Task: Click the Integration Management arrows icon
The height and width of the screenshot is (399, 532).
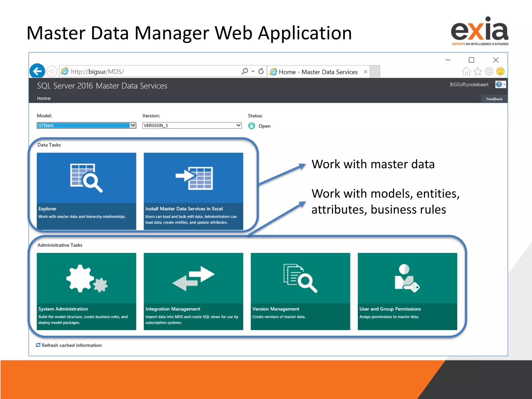Action: [193, 278]
